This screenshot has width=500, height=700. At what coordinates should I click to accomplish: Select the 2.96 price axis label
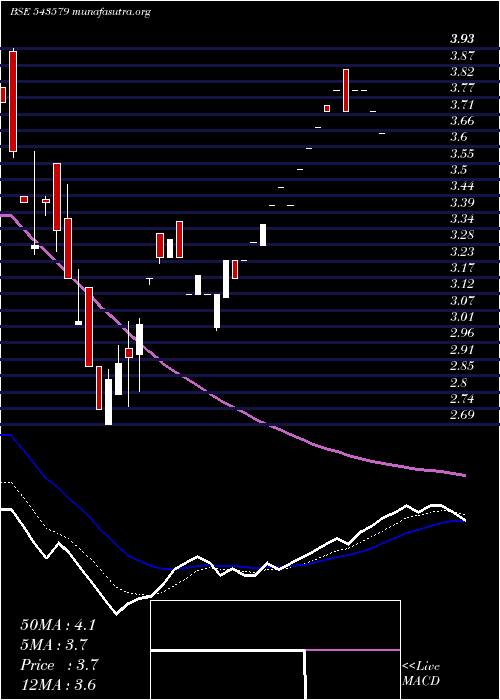[x=462, y=333]
